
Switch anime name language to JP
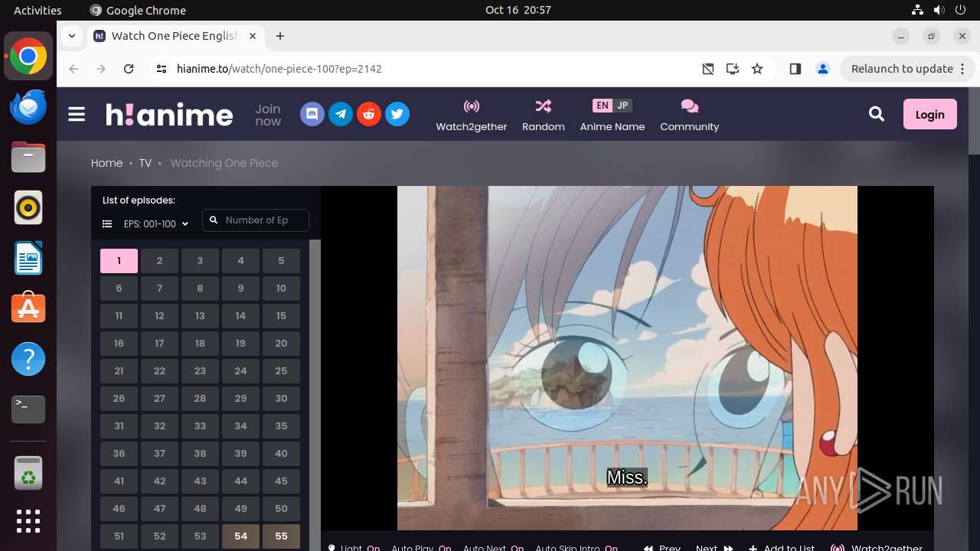coord(622,106)
